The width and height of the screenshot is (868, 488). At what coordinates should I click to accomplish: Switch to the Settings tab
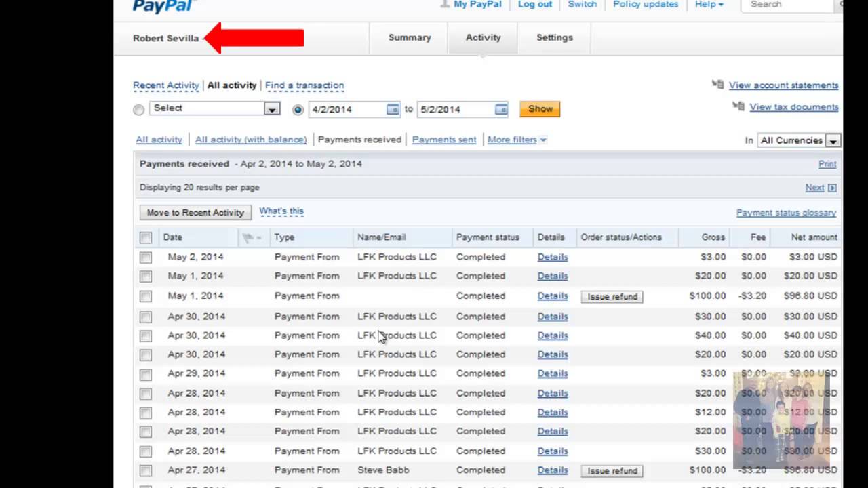click(x=555, y=38)
